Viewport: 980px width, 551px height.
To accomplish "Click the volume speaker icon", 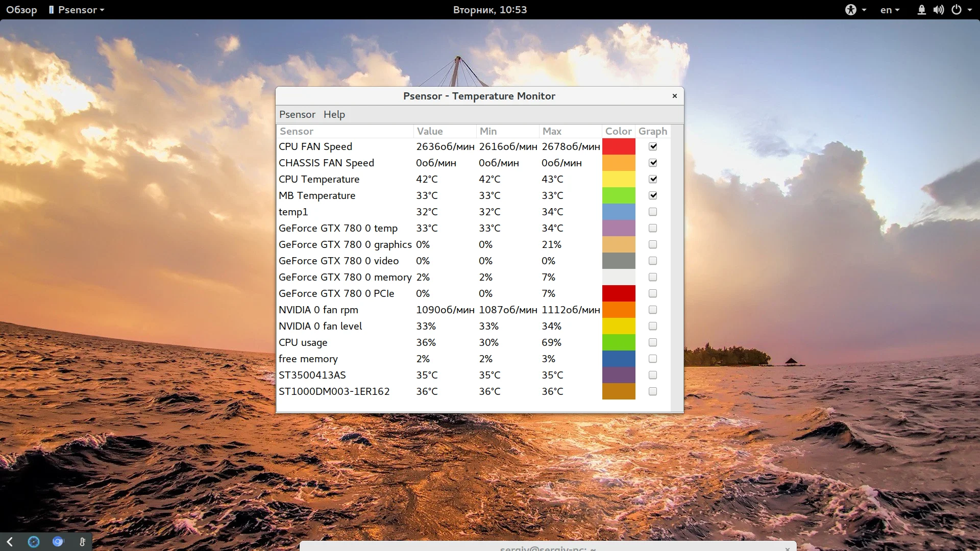I will click(939, 10).
